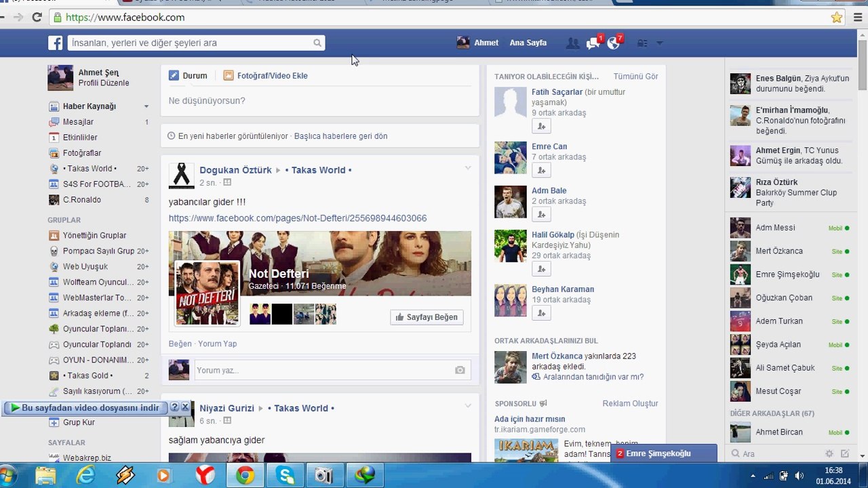The height and width of the screenshot is (488, 868).
Task: Click the Not Defteri page thumbnail
Action: (207, 293)
